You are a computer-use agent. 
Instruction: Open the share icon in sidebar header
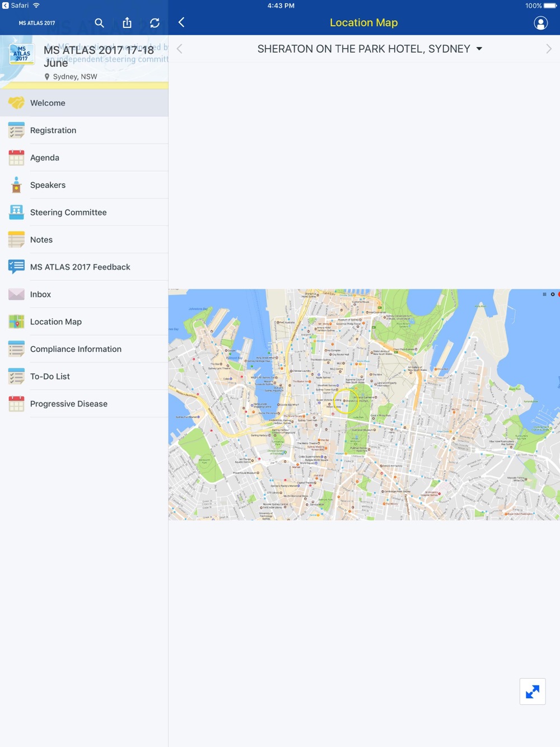pyautogui.click(x=127, y=23)
